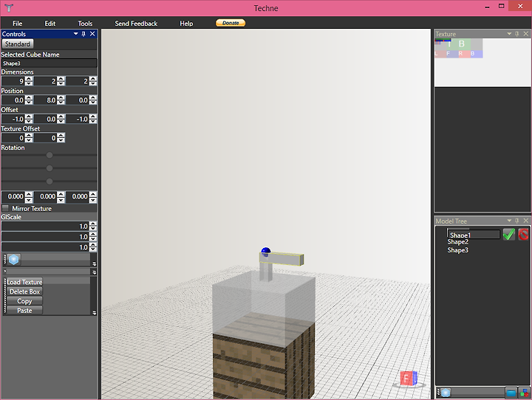Increase the third Offset value -1.0
The image size is (532, 400).
(x=93, y=117)
